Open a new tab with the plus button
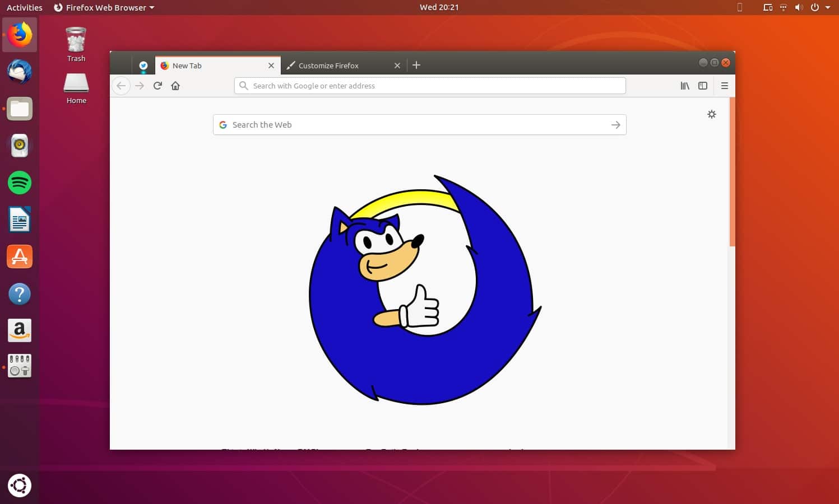This screenshot has width=839, height=504. coord(416,65)
